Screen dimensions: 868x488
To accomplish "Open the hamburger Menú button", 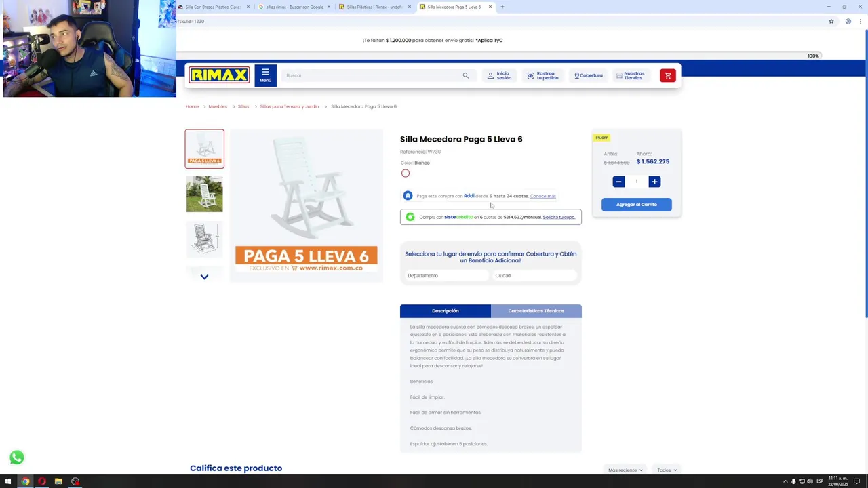I will tap(265, 75).
